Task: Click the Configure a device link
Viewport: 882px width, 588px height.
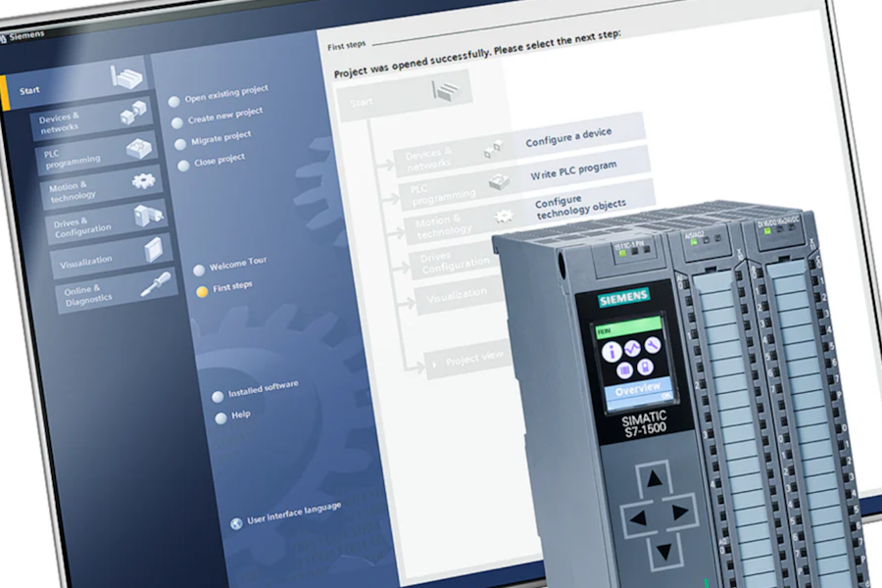Action: [x=568, y=137]
